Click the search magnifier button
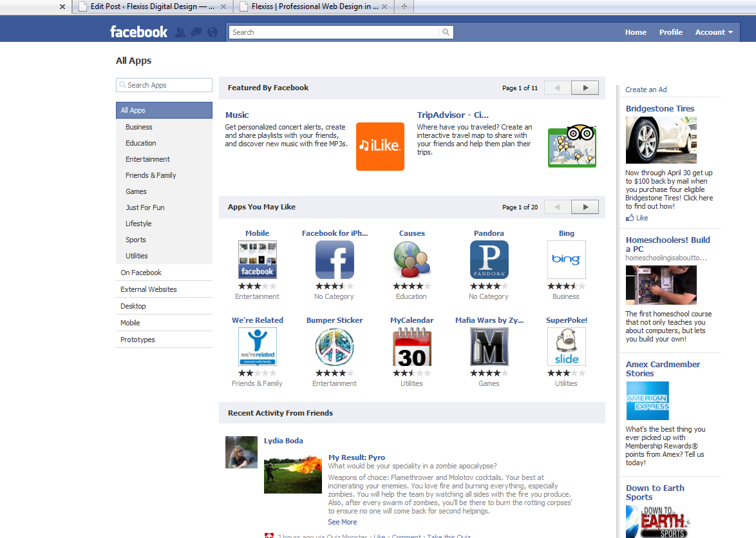756x538 pixels. [446, 32]
